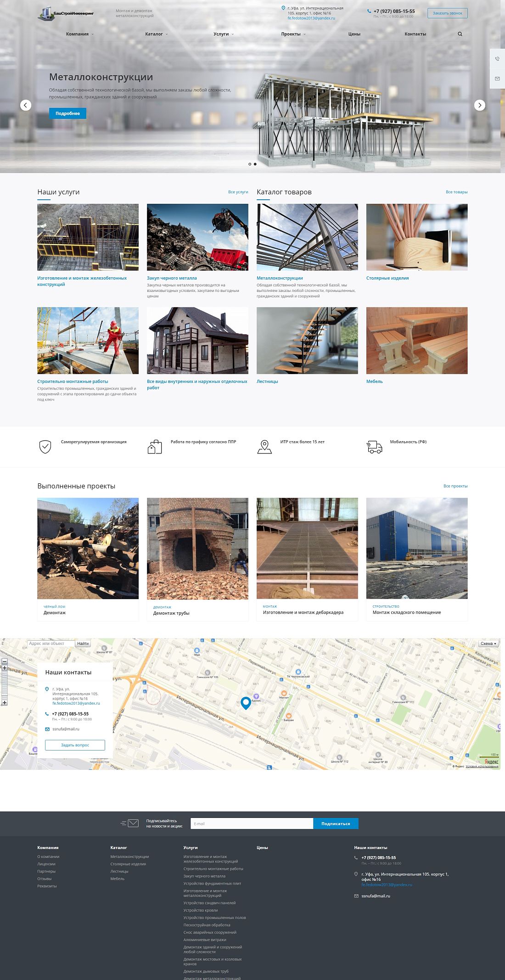This screenshot has width=505, height=980.
Task: Open Закуп черного металла service link
Action: pyautogui.click(x=172, y=278)
